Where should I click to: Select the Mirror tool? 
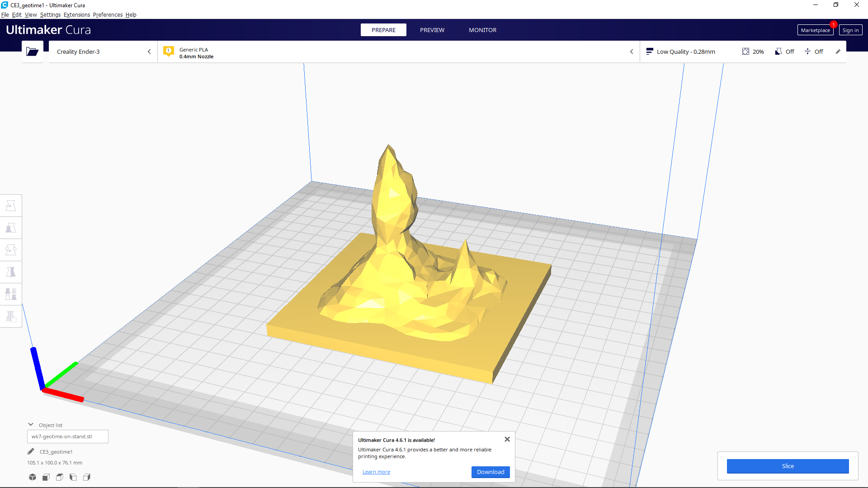pyautogui.click(x=11, y=272)
